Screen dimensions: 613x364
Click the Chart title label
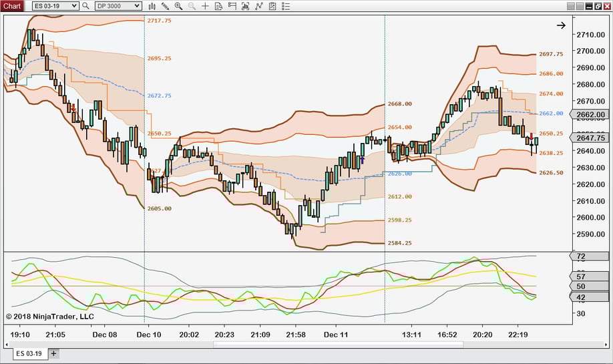point(13,6)
